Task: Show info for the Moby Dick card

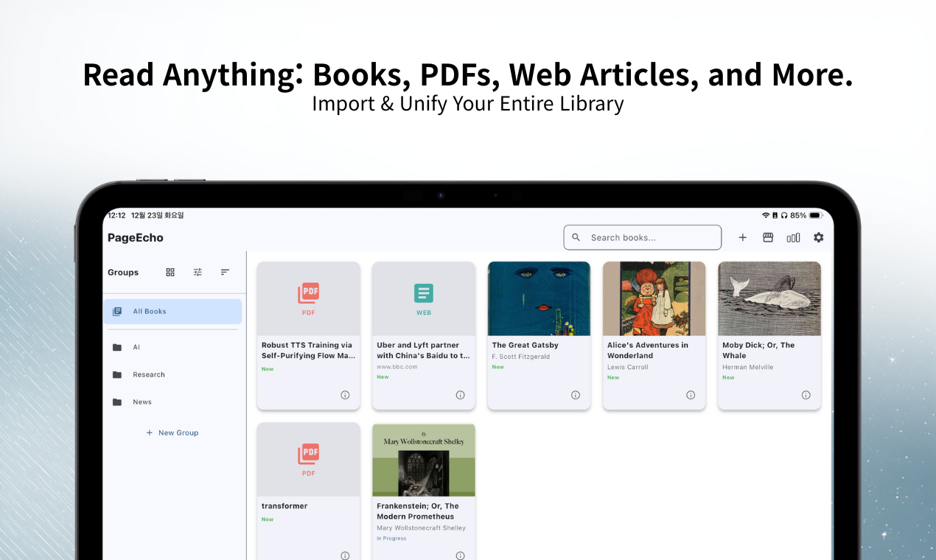Action: pyautogui.click(x=806, y=395)
